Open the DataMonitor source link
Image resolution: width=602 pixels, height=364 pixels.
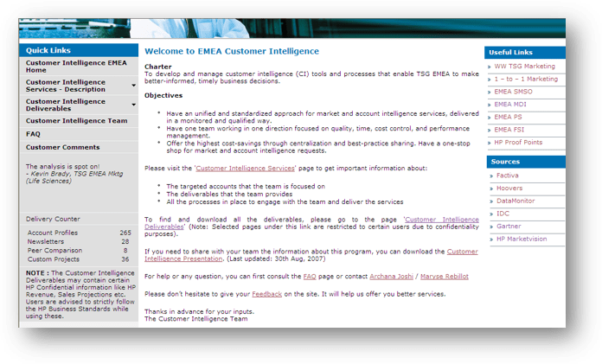(x=516, y=201)
